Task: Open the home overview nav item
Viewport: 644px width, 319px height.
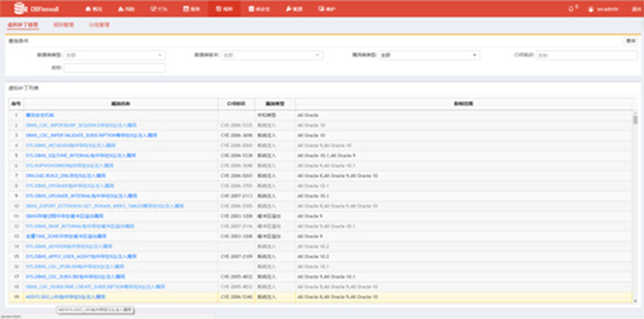Action: 93,8
